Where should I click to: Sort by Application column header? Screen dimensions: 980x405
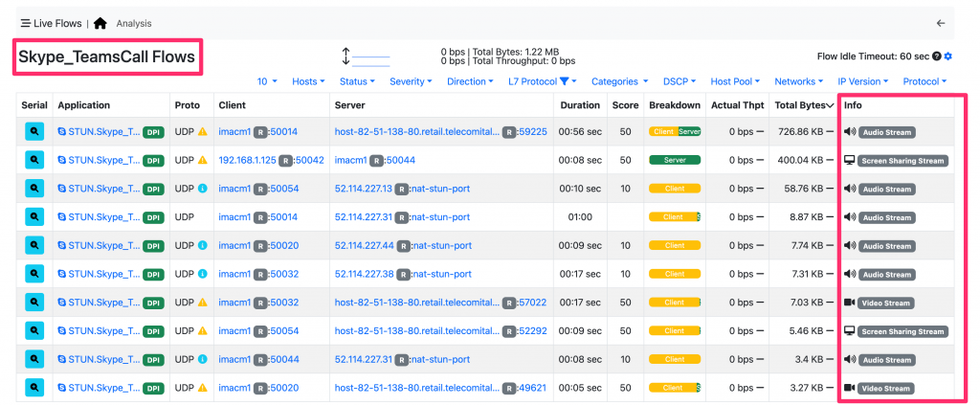pos(84,105)
